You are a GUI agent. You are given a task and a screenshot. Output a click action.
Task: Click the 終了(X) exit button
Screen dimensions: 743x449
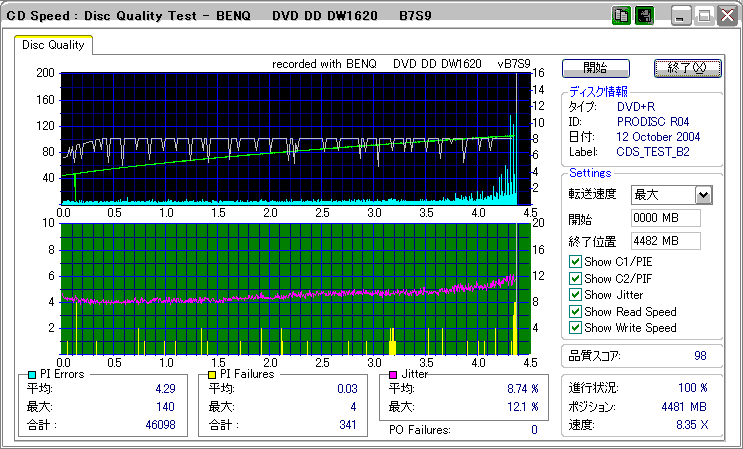click(687, 68)
